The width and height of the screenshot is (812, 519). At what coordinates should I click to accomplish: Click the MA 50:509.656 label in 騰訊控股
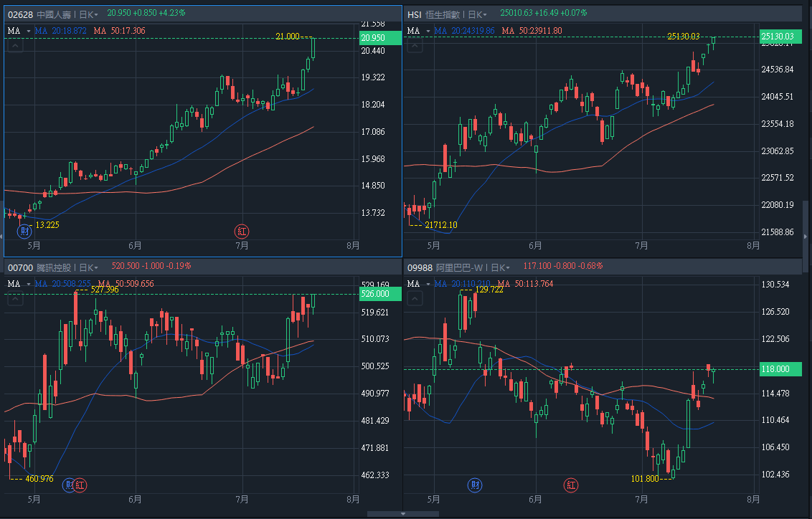[126, 284]
